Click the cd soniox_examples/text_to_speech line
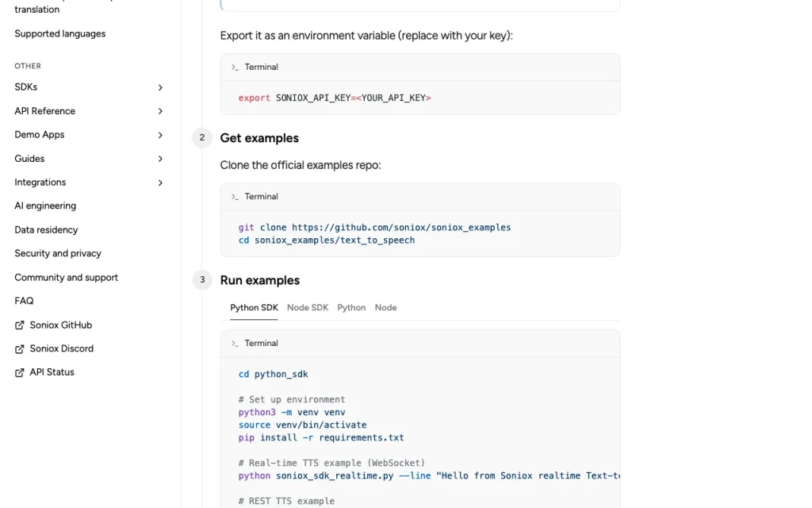Image resolution: width=812 pixels, height=508 pixels. click(x=326, y=240)
